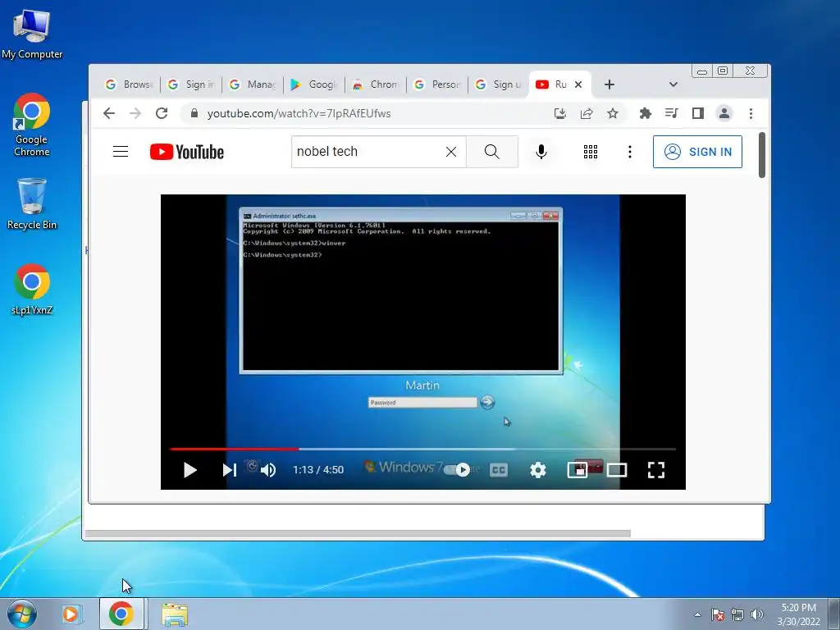Enter full screen video mode
840x630 pixels.
tap(656, 470)
